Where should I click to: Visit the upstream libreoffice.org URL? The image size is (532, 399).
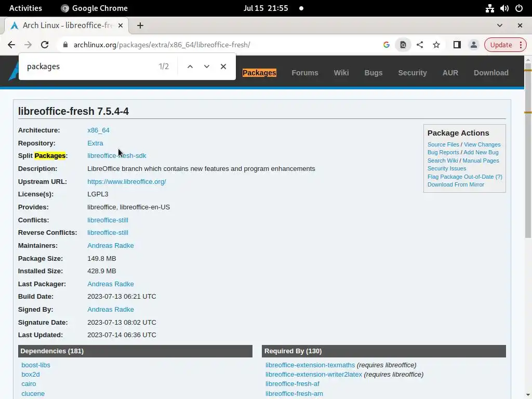(x=127, y=181)
